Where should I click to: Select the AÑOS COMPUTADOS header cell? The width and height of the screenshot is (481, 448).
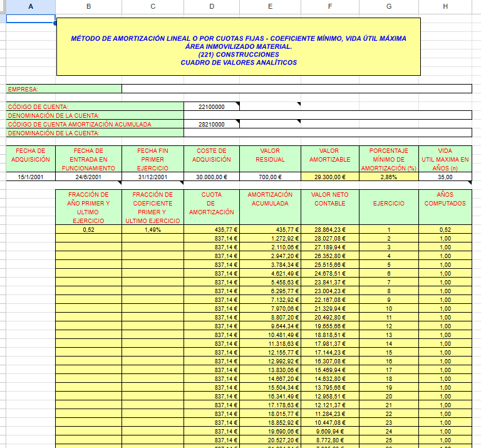[x=445, y=199]
